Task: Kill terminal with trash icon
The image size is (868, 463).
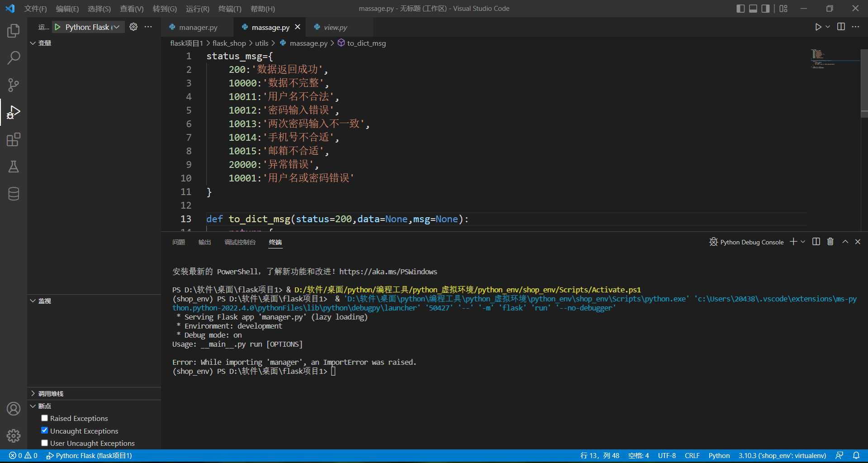Action: pos(830,242)
